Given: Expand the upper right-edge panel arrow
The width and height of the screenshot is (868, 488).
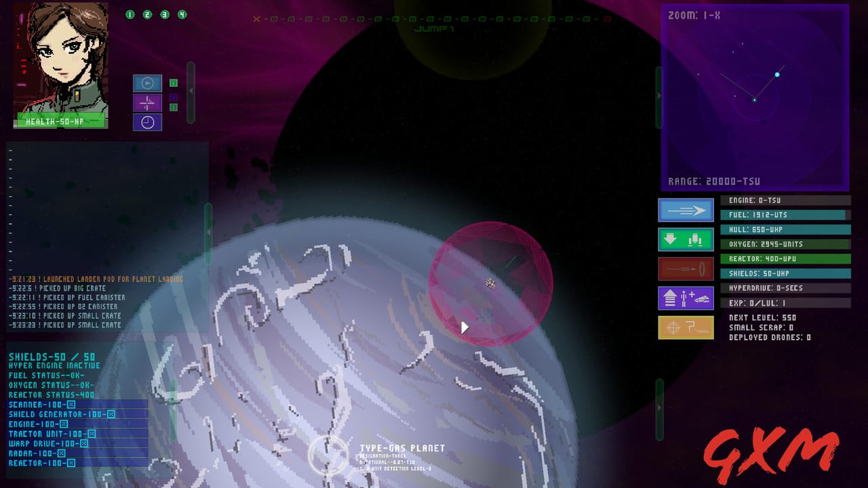Looking at the screenshot, I should click(658, 96).
